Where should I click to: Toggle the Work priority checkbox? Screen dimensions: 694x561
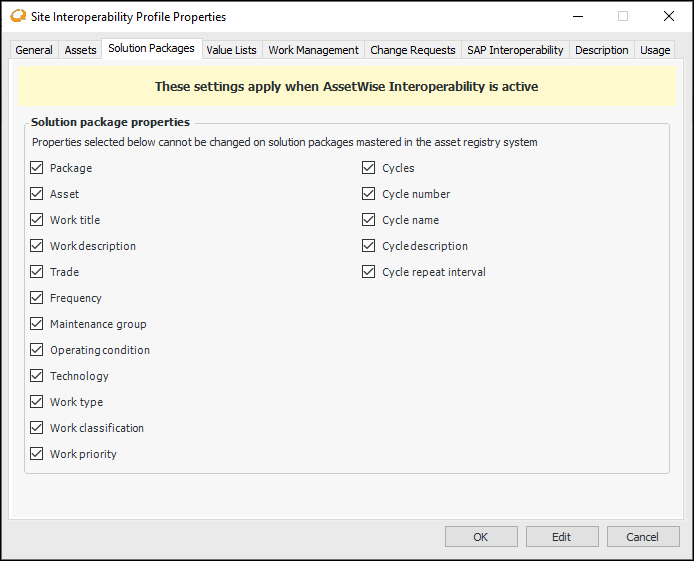point(37,454)
